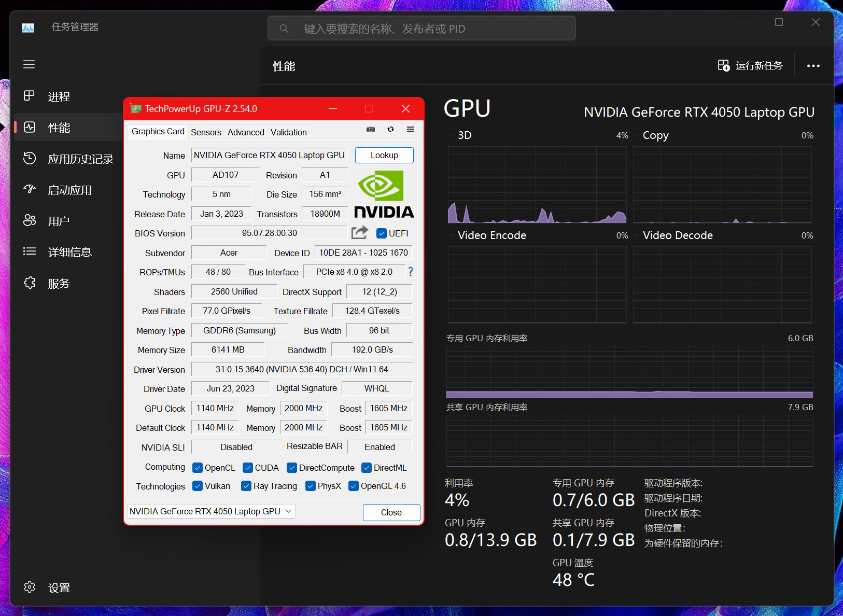The height and width of the screenshot is (616, 843).
Task: Toggle the OpenGL 4.6 checkbox
Action: coord(354,486)
